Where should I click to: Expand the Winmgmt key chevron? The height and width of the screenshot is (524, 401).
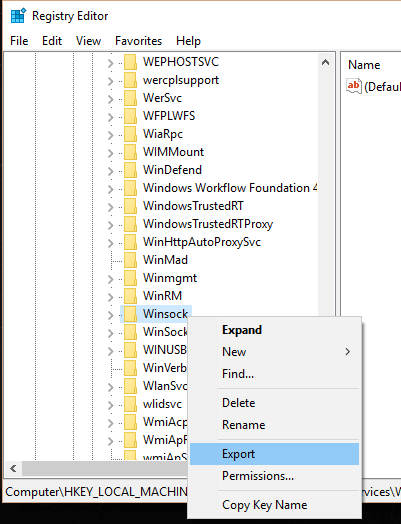pos(111,279)
